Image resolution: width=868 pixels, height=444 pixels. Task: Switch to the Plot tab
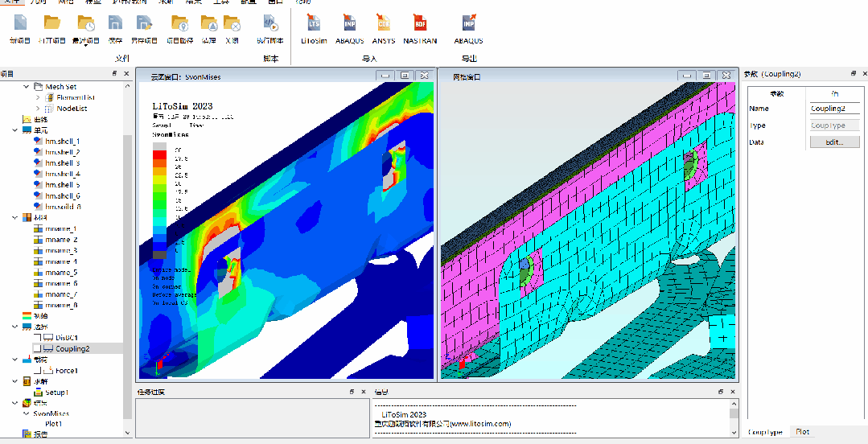pyautogui.click(x=801, y=431)
